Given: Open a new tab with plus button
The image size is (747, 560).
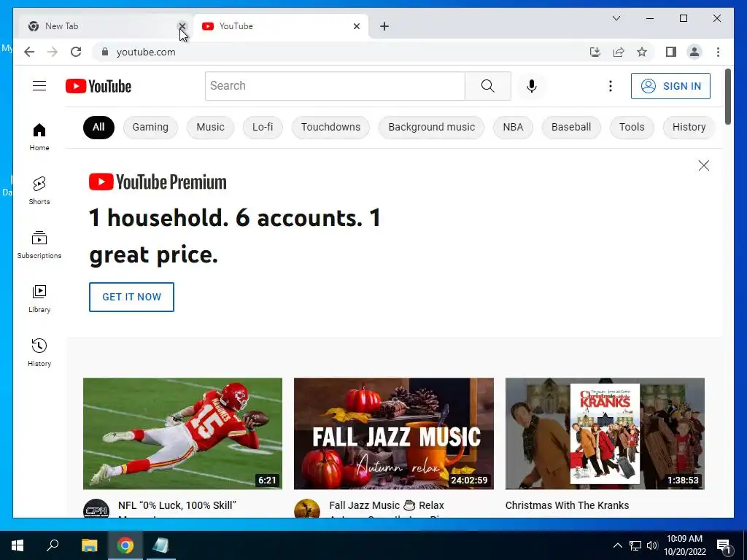Looking at the screenshot, I should (x=384, y=26).
